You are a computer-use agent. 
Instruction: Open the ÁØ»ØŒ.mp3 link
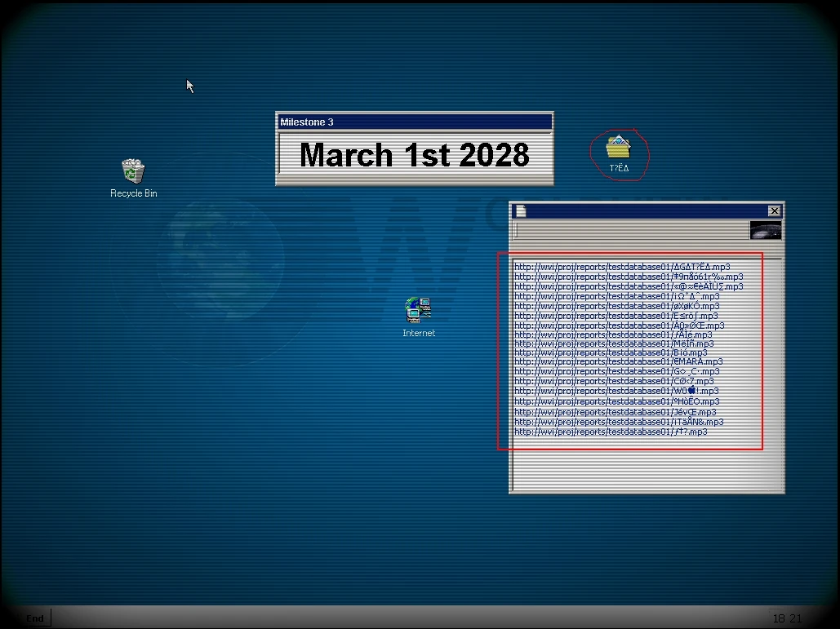tap(620, 326)
